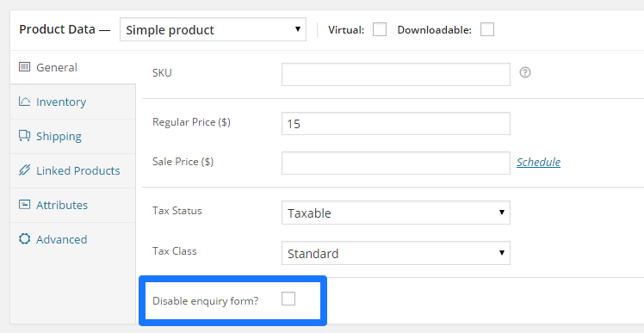The height and width of the screenshot is (333, 644).
Task: Tick the Downloadable checkbox
Action: pos(487,29)
